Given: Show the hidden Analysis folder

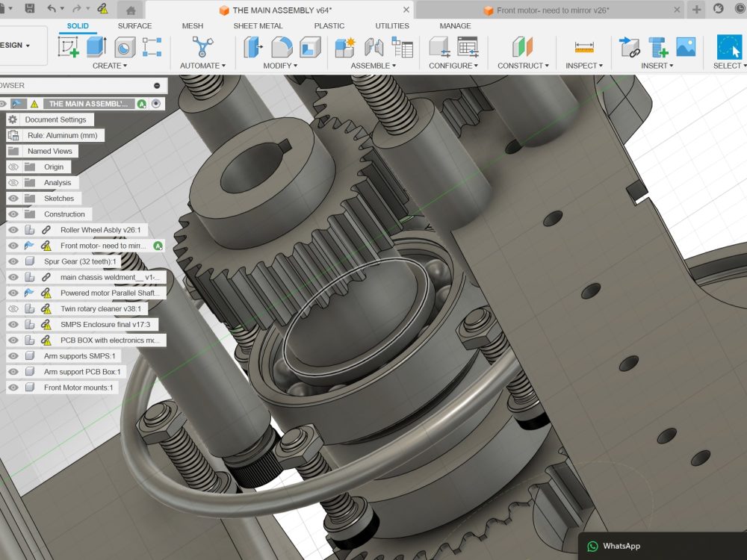Looking at the screenshot, I should (13, 182).
